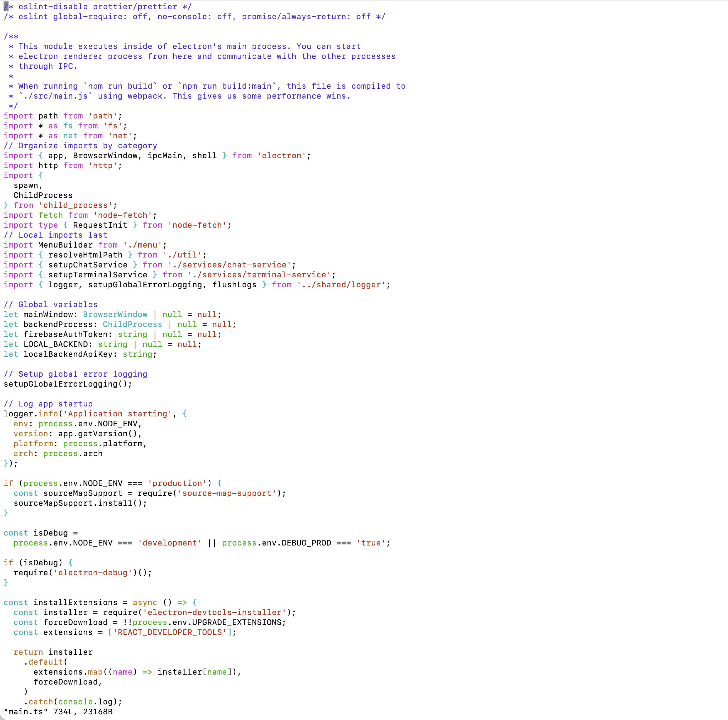Screen dimensions: 728x720
Task: Click the line "import http from 'http';"
Action: pyautogui.click(x=63, y=165)
